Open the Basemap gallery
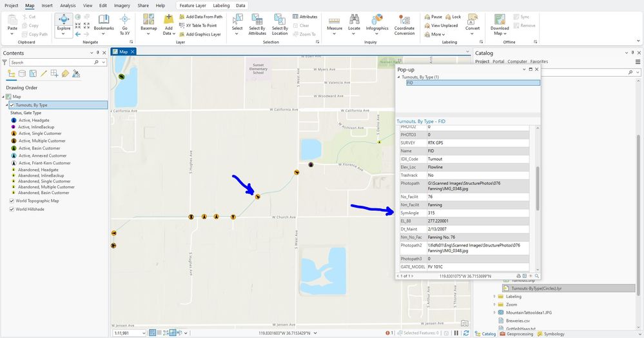The image size is (644, 338). pyautogui.click(x=148, y=25)
